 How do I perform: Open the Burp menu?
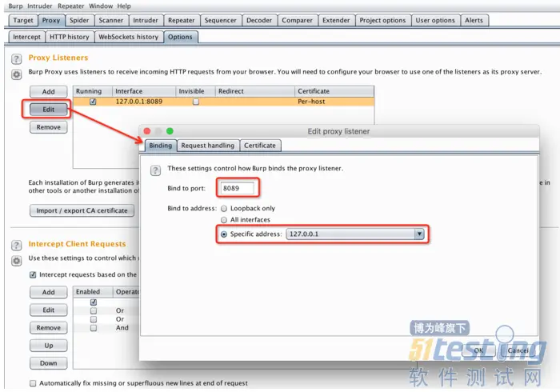(x=15, y=6)
